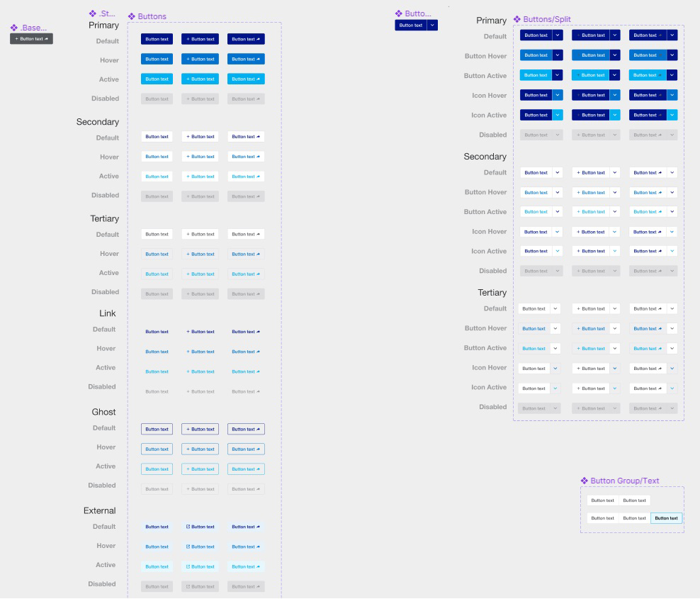Open light-blue chevron on first Primary Icon Active split button

558,115
